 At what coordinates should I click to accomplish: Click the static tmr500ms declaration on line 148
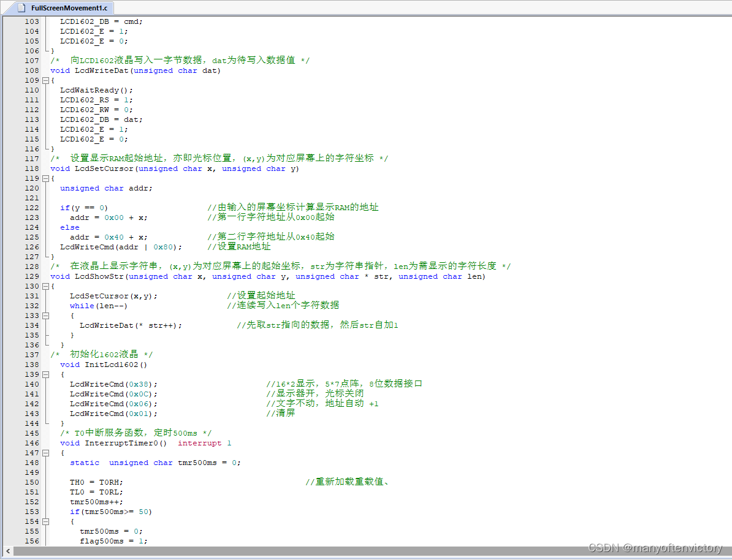point(156,463)
